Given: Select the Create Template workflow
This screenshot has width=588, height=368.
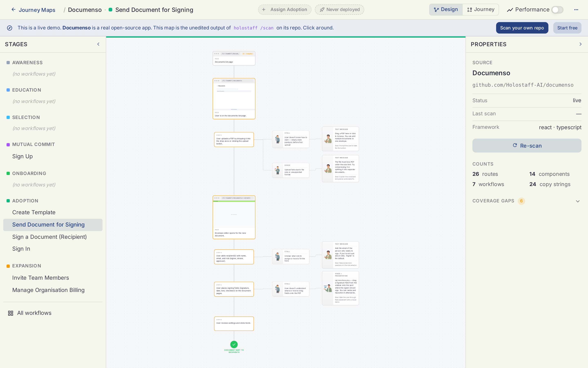Looking at the screenshot, I should [x=34, y=212].
